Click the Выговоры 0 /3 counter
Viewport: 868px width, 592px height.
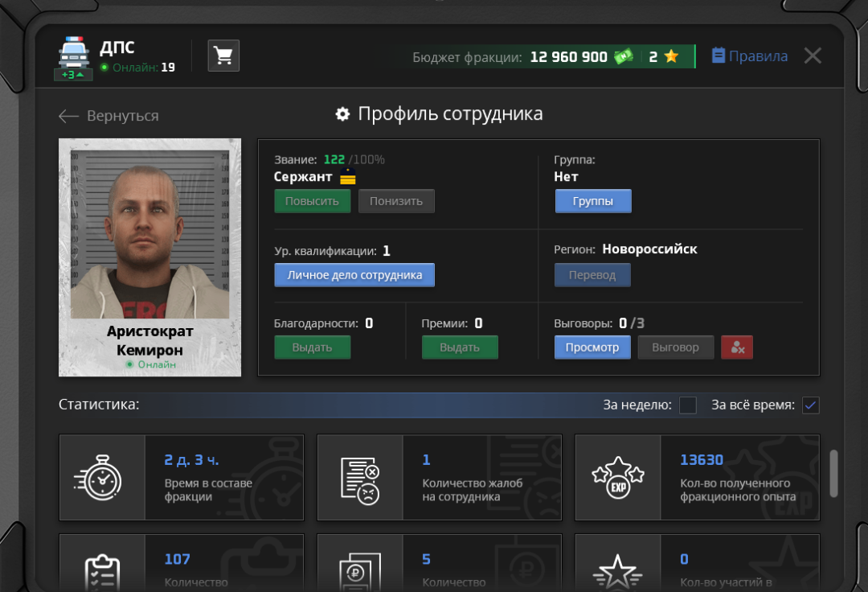click(x=600, y=323)
